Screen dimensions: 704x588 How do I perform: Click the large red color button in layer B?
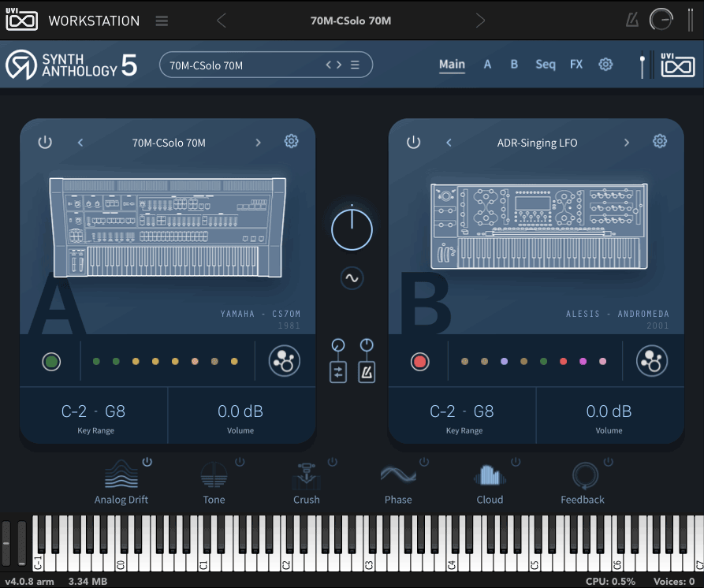point(419,361)
